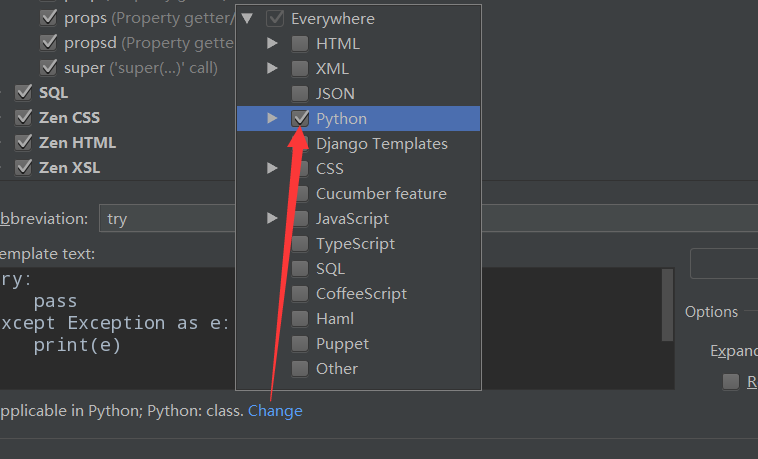Enable the HTML context checkbox
Viewport: 758px width, 459px height.
point(300,44)
